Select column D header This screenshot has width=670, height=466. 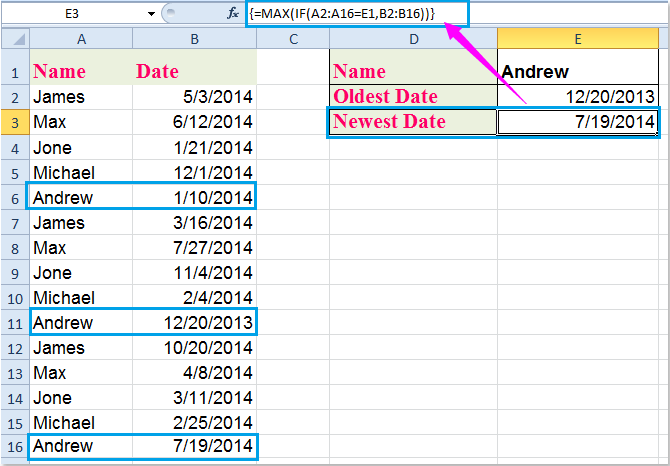[413, 40]
